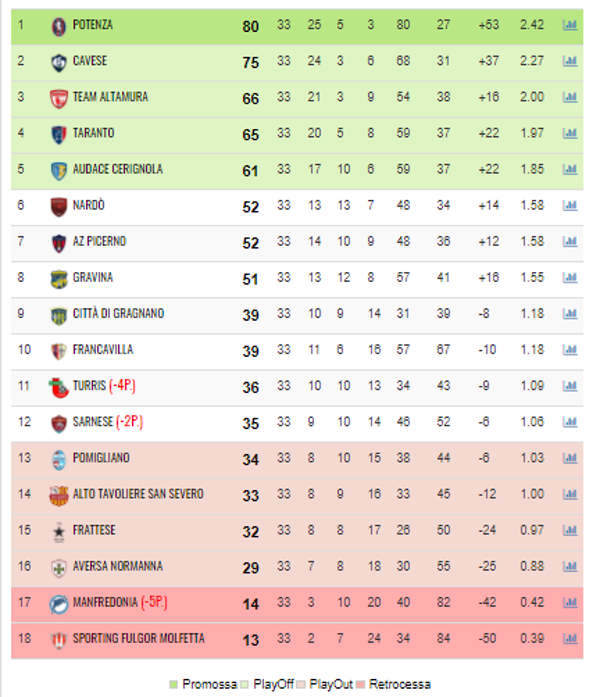Click the Turris team crest
This screenshot has height=697, width=600.
coord(58,386)
